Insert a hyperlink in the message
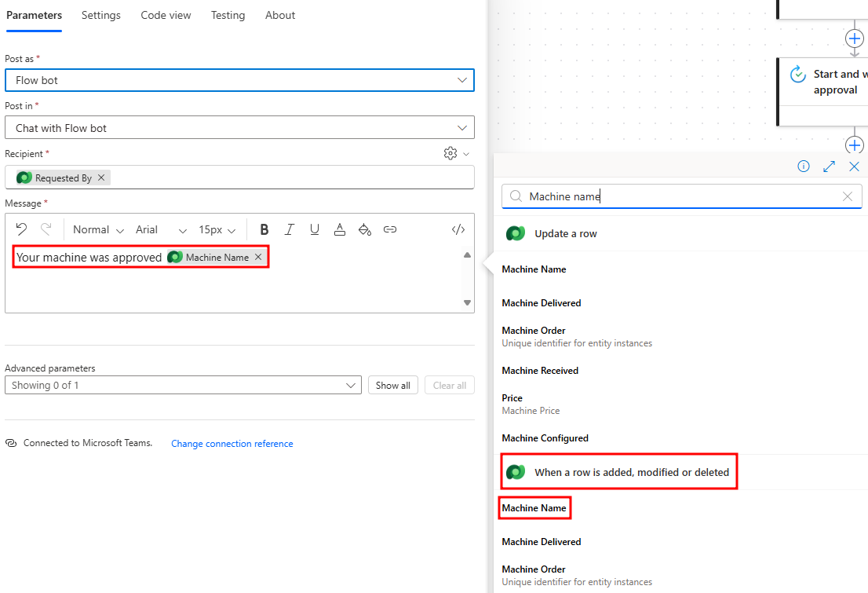Screen dimensions: 868x593 pos(390,229)
